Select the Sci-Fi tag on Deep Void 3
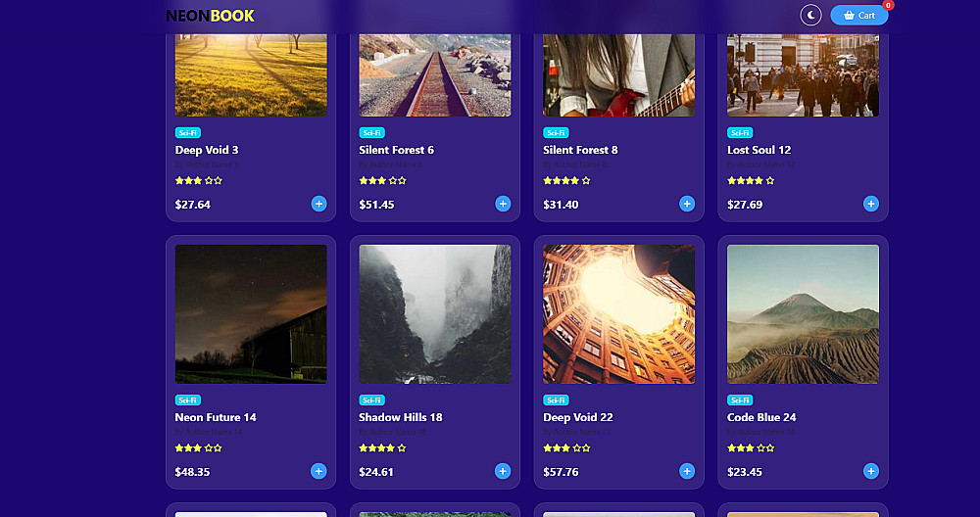Viewport: 980px width, 517px height. [x=187, y=132]
